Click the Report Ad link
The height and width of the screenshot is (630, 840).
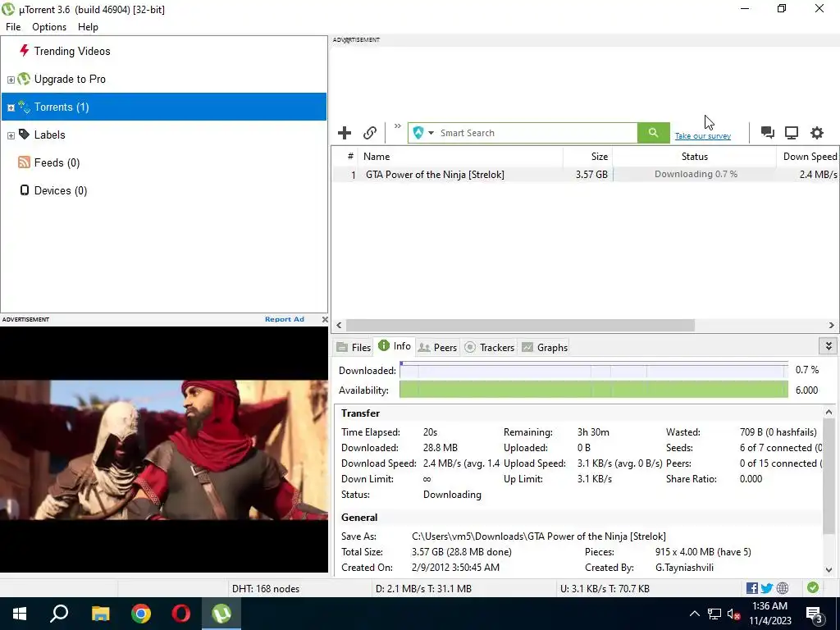[285, 319]
